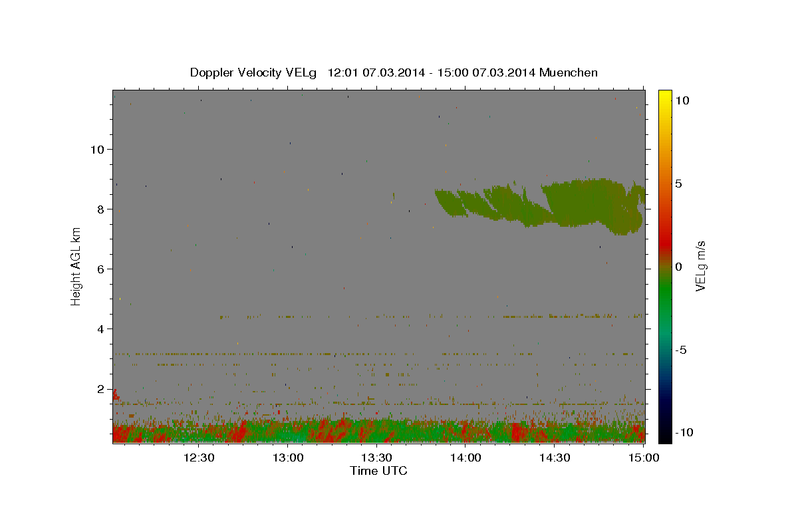Click the plot title 'Doppler Velocity VELg'

(255, 72)
